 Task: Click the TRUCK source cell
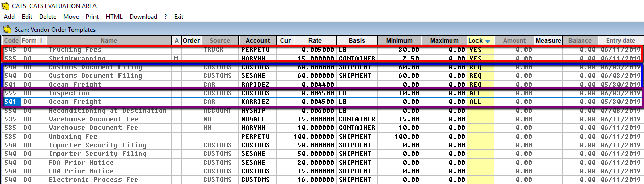point(220,50)
